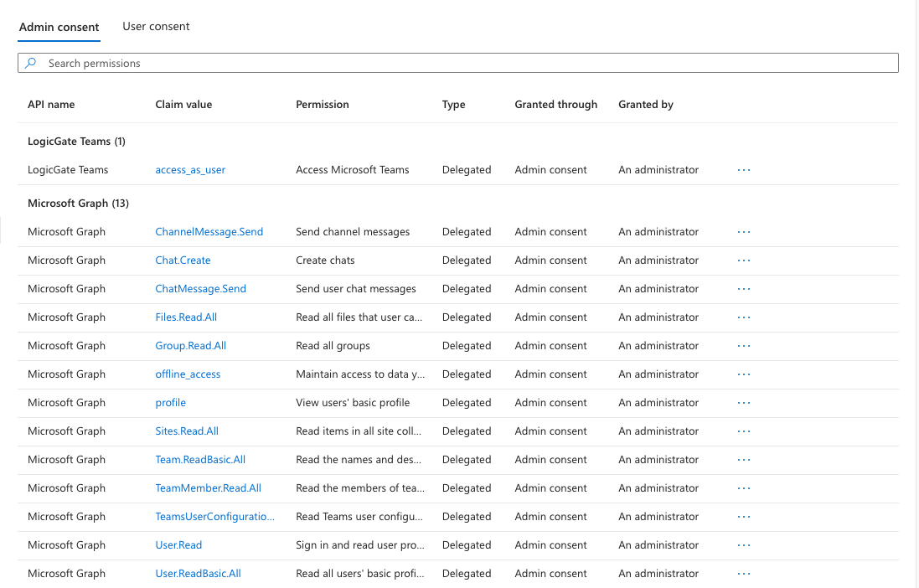This screenshot has width=919, height=588.
Task: Click 'Send channel messages' permission text
Action: [x=353, y=232]
